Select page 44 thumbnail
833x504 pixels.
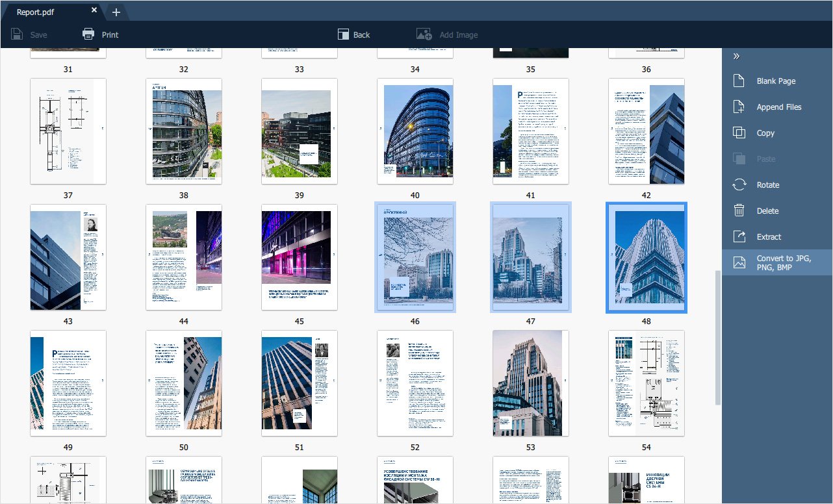click(184, 257)
